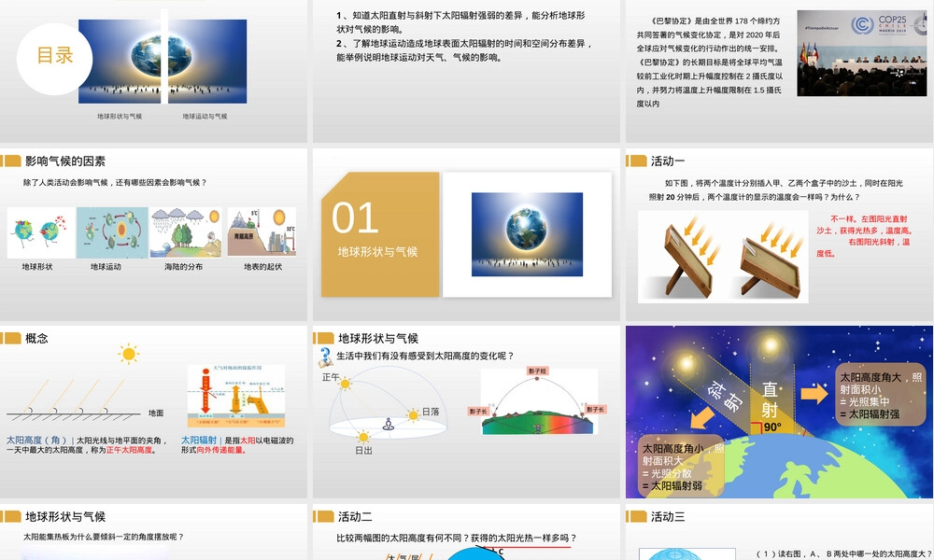The width and height of the screenshot is (934, 560).
Task: Select the 影响气候的因素 slide
Action: [153, 234]
